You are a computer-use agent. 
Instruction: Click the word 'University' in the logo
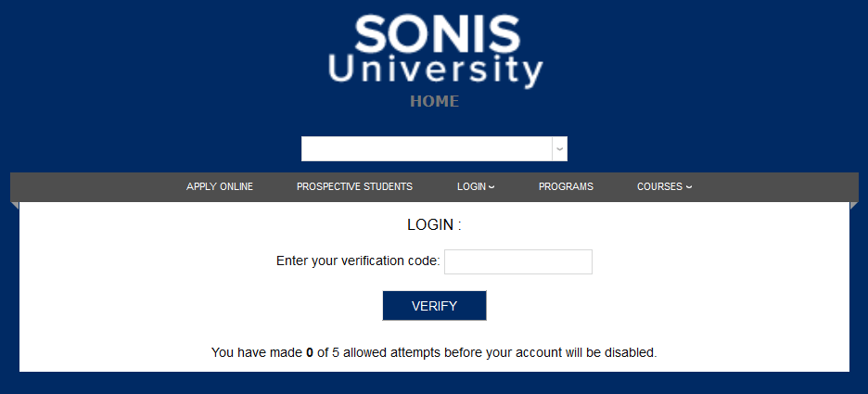435,71
